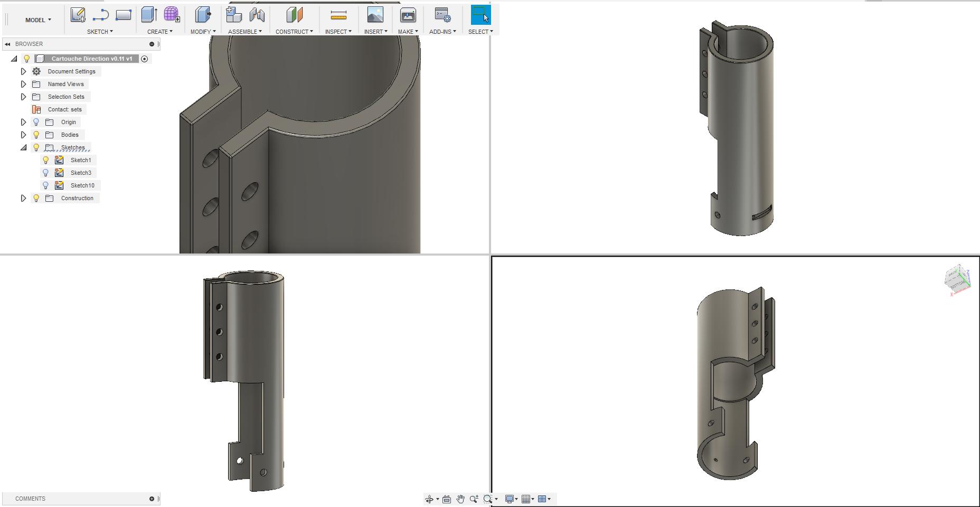Click the Contact sets icon
980x507 pixels.
(36, 109)
